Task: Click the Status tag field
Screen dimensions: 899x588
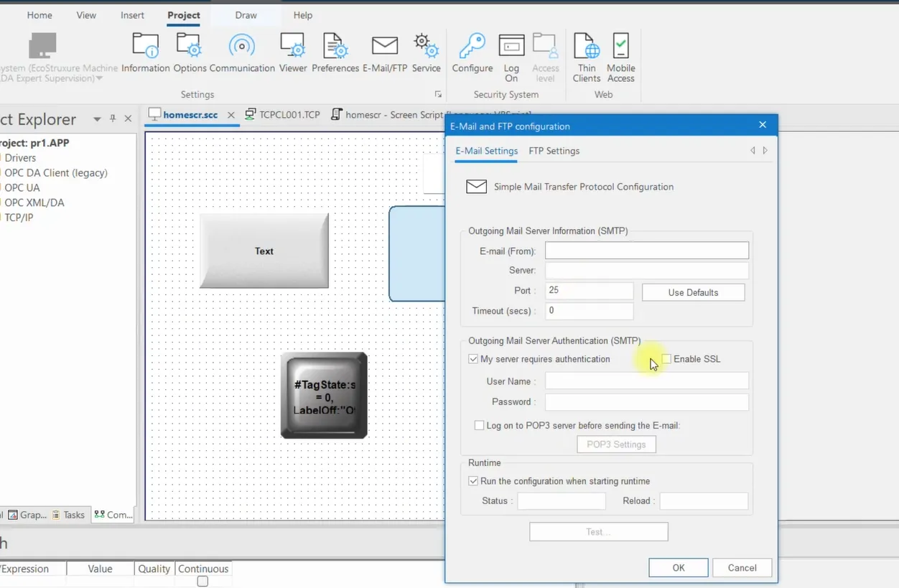Action: [x=562, y=501]
